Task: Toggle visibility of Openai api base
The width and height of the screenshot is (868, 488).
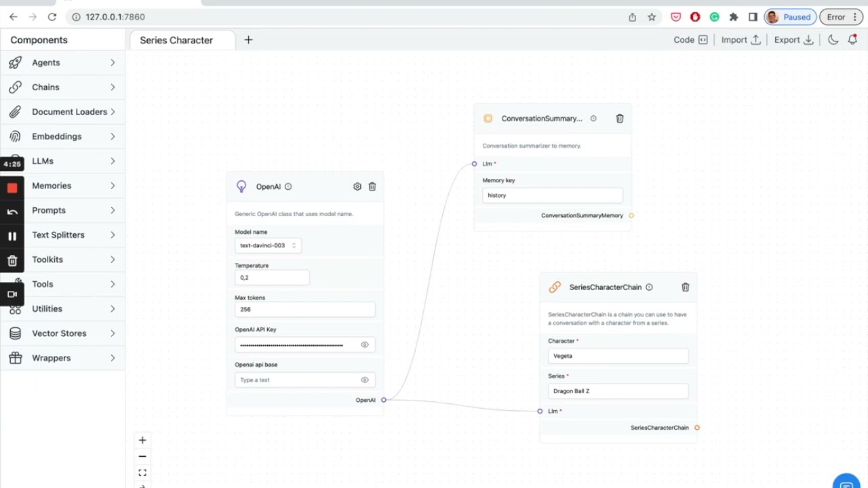Action: pyautogui.click(x=365, y=380)
